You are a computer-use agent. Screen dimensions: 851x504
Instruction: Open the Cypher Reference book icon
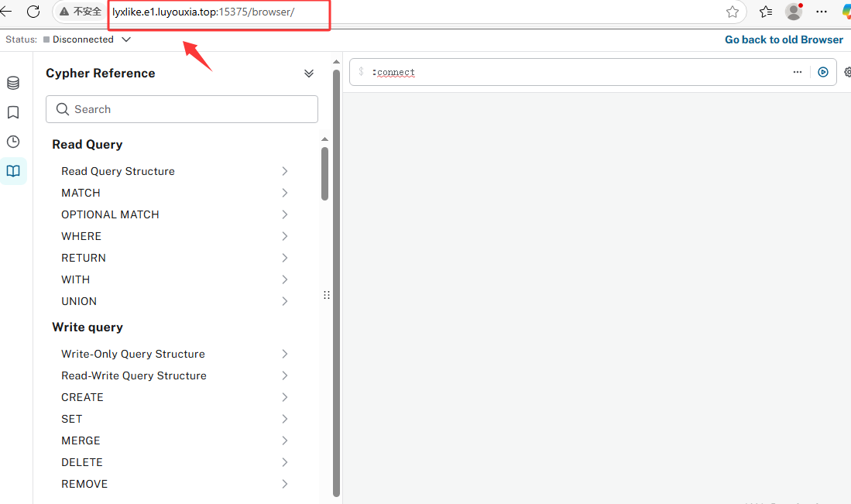click(13, 171)
